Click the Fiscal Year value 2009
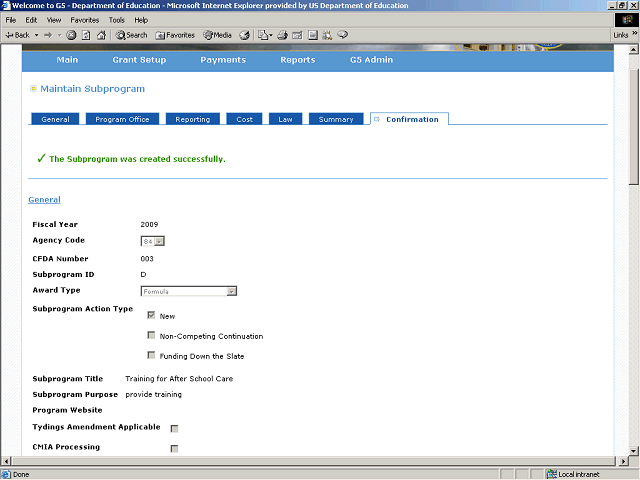The image size is (640, 480). coord(149,224)
